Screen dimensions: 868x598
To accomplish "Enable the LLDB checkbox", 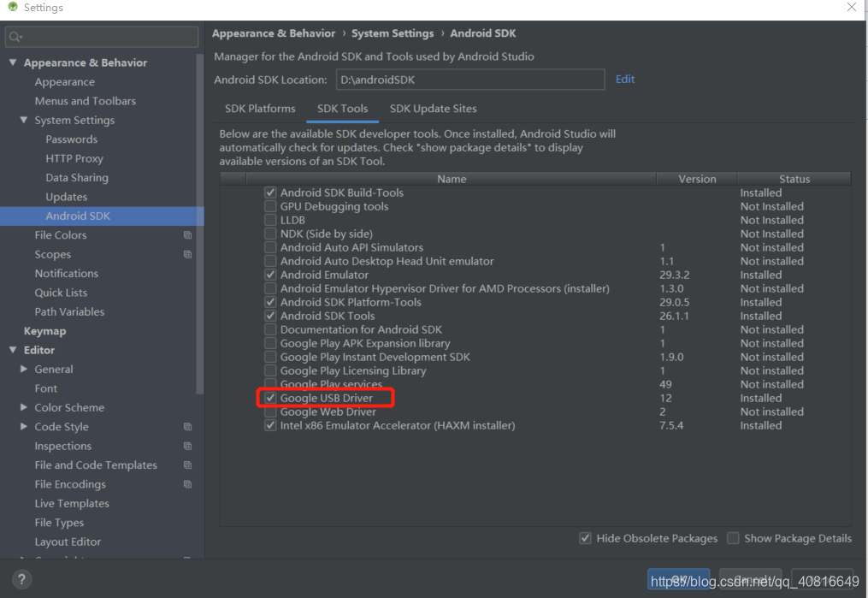I will pos(270,220).
